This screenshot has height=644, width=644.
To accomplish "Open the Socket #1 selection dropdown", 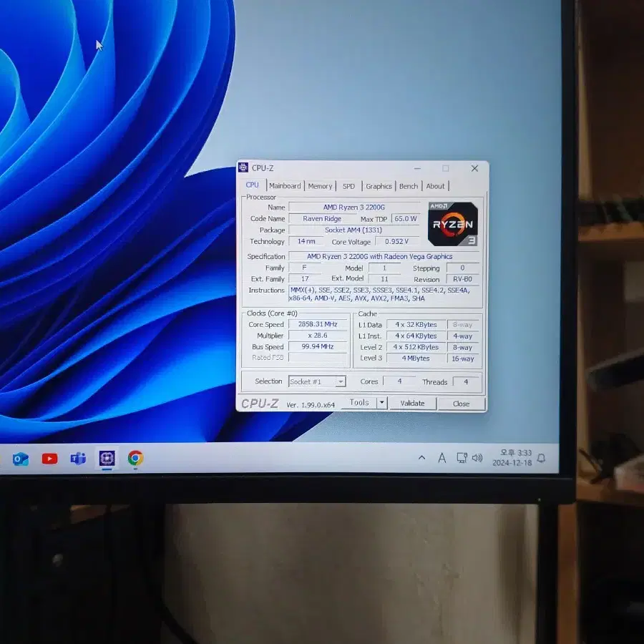I will pyautogui.click(x=317, y=381).
